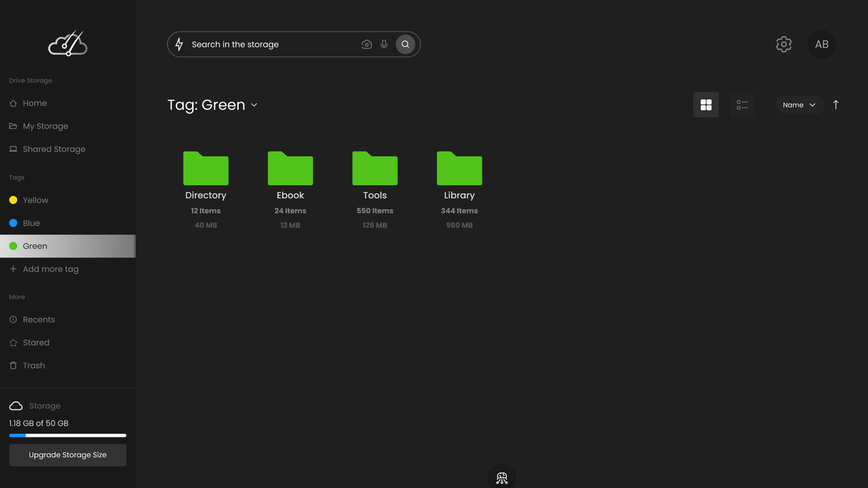Viewport: 868px width, 488px height.
Task: Click the My Storage folder icon
Action: 13,126
